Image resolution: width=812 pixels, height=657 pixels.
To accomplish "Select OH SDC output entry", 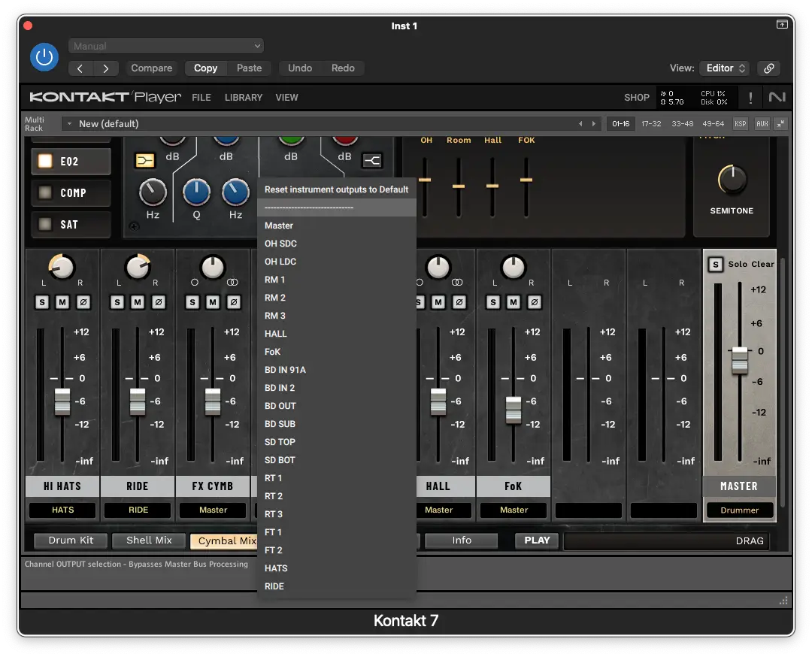I will coord(337,244).
